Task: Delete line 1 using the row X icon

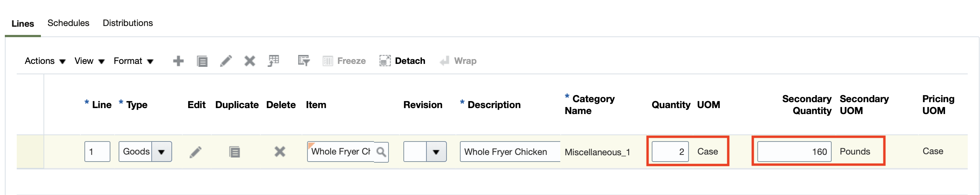Action: coord(280,152)
